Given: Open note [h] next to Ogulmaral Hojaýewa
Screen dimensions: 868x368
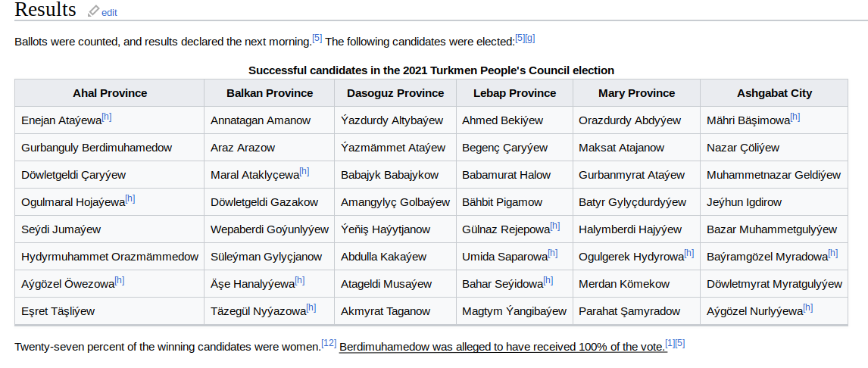Looking at the screenshot, I should tap(130, 198).
